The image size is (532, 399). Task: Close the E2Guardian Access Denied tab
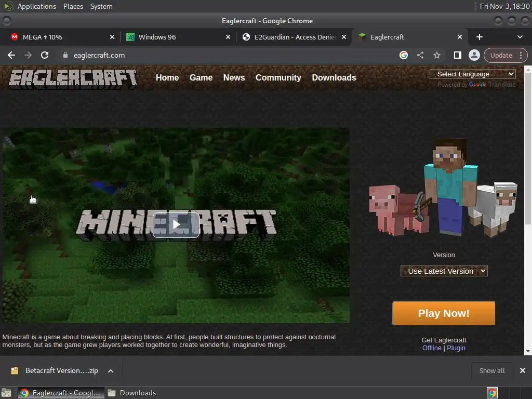pyautogui.click(x=344, y=37)
